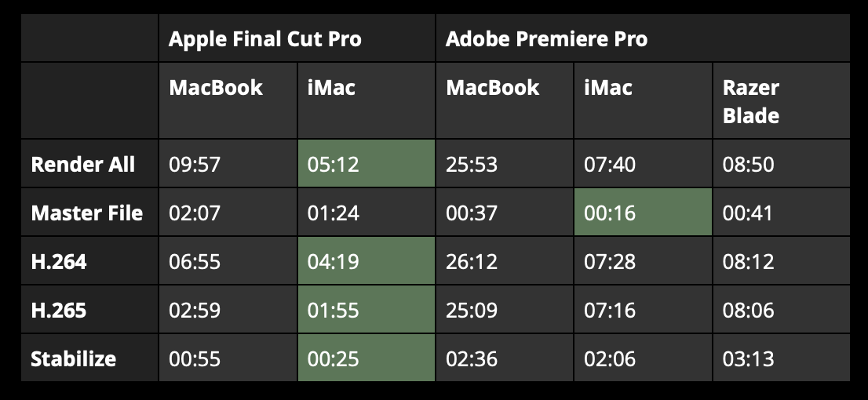Click the Apple Final Cut Pro header
Viewport: 868px width, 400px height.
[x=297, y=38]
